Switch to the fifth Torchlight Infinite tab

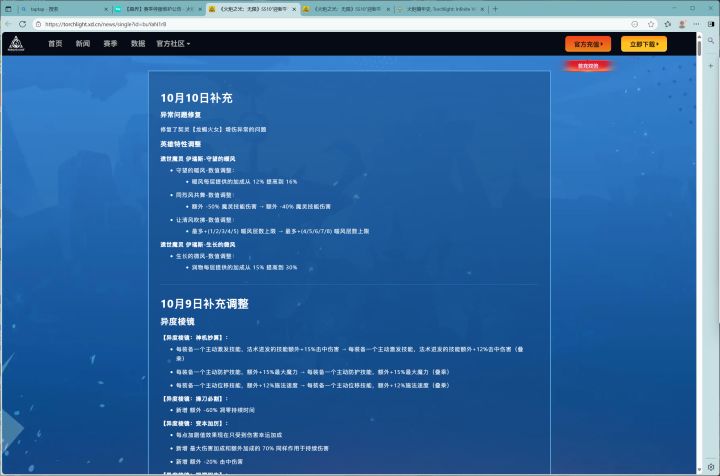(x=441, y=9)
